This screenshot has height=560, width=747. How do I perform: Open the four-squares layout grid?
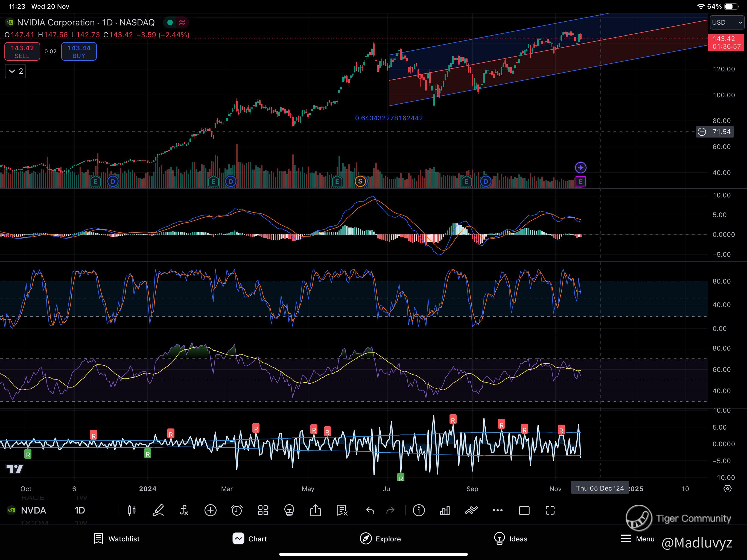point(263,510)
